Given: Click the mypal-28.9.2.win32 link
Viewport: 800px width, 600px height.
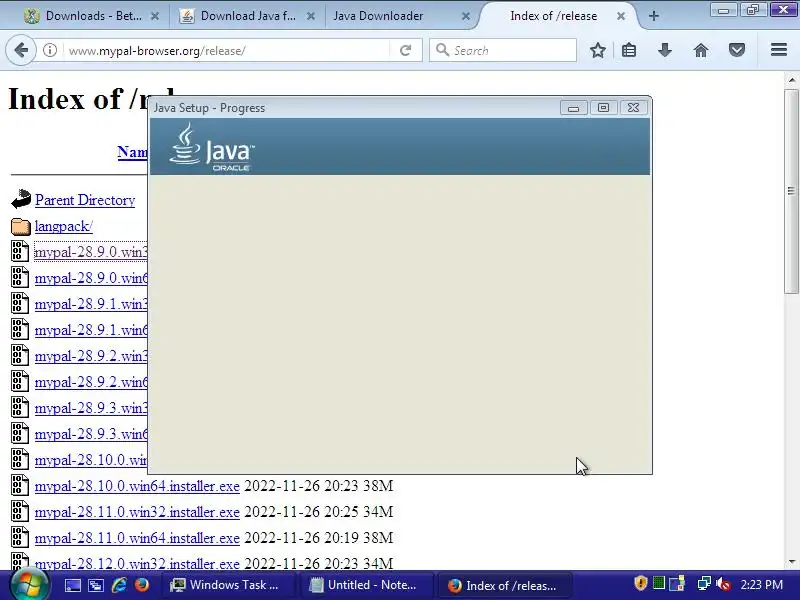Looking at the screenshot, I should [x=91, y=356].
